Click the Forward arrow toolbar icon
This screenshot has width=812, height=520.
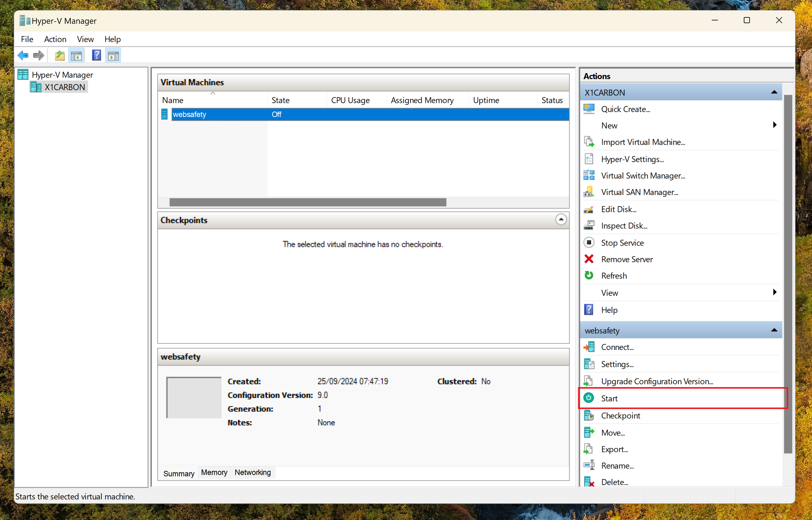(x=38, y=55)
